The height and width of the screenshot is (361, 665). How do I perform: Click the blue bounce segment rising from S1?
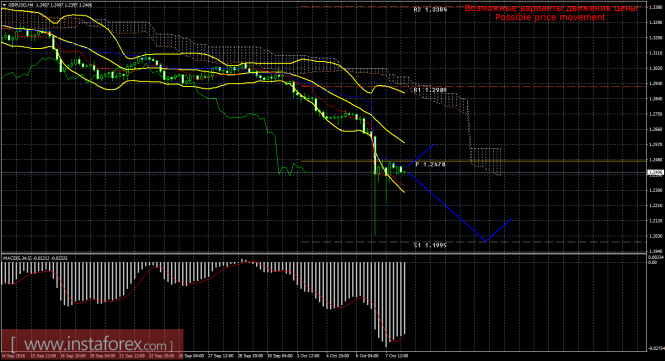pyautogui.click(x=499, y=230)
